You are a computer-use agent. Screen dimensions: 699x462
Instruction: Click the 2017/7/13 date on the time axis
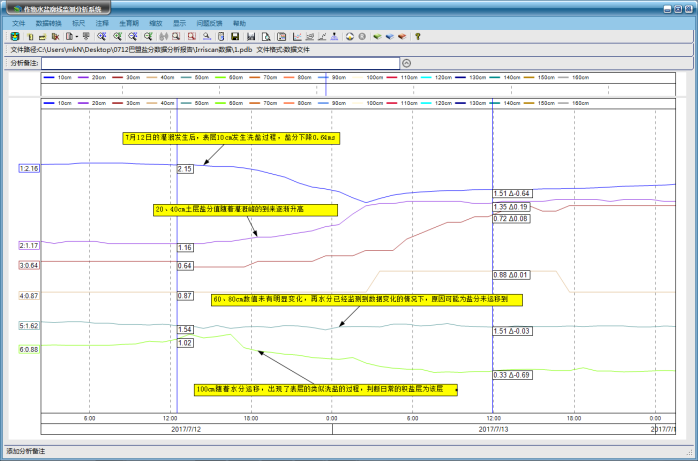pyautogui.click(x=493, y=429)
